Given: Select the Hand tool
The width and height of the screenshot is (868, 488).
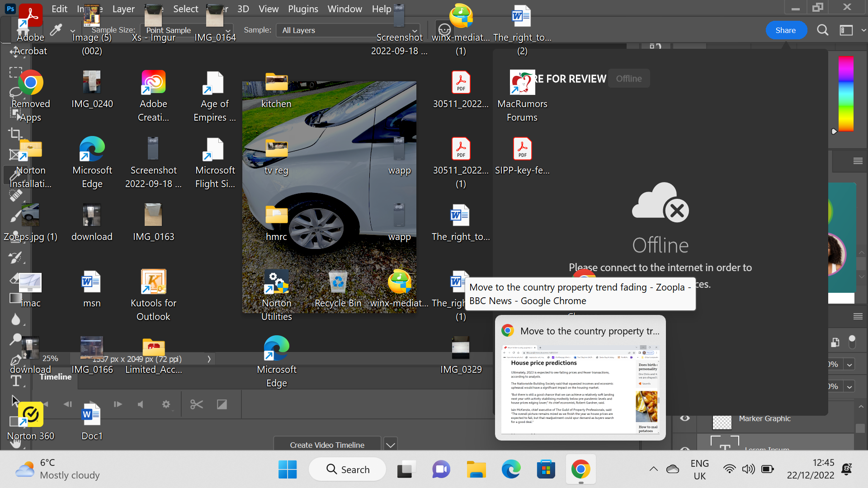Looking at the screenshot, I should tap(16, 442).
